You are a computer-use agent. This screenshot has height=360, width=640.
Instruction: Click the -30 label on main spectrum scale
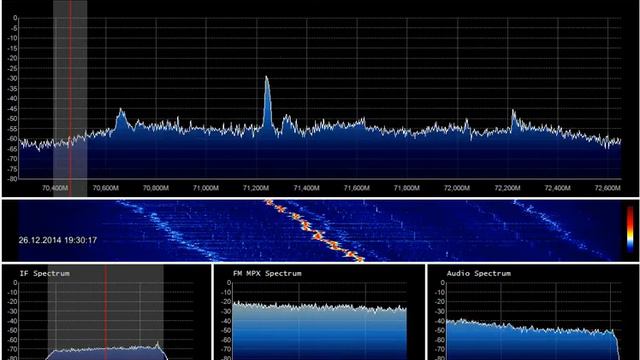[x=13, y=78]
